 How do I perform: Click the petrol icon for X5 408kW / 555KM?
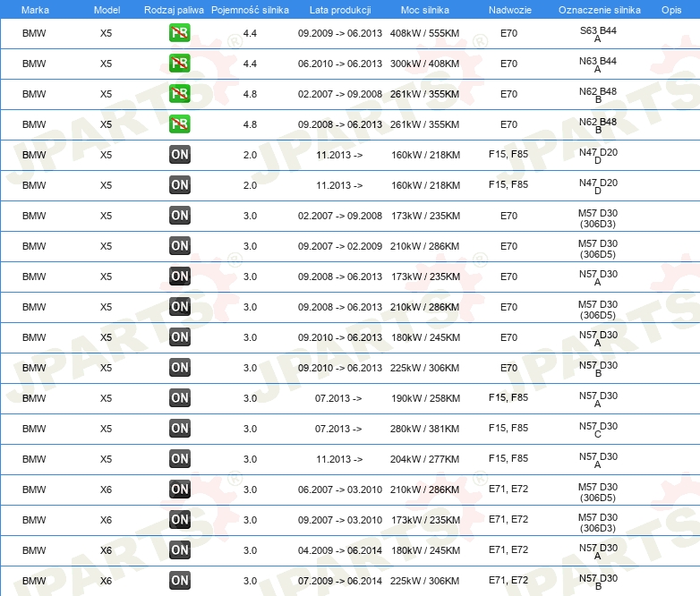pos(179,33)
